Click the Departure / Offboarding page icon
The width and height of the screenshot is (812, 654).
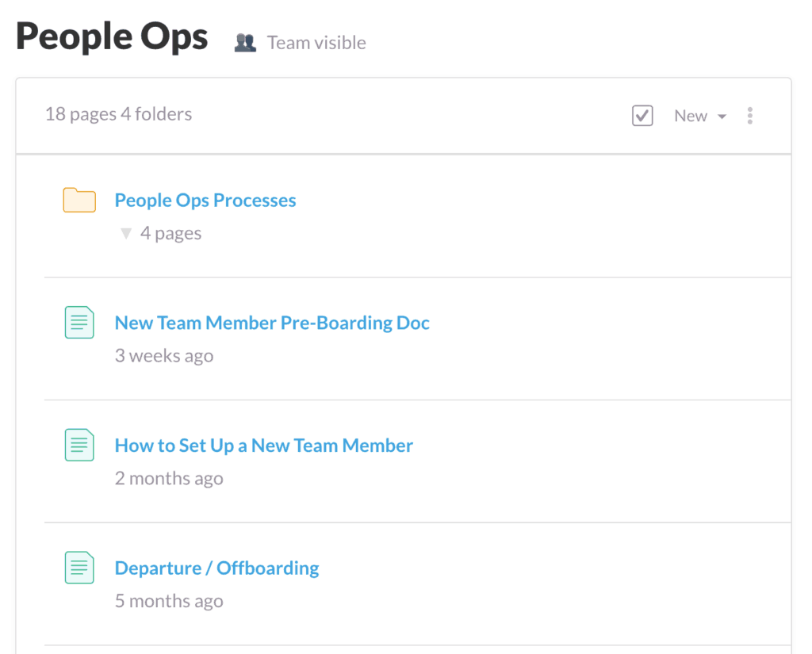click(79, 568)
